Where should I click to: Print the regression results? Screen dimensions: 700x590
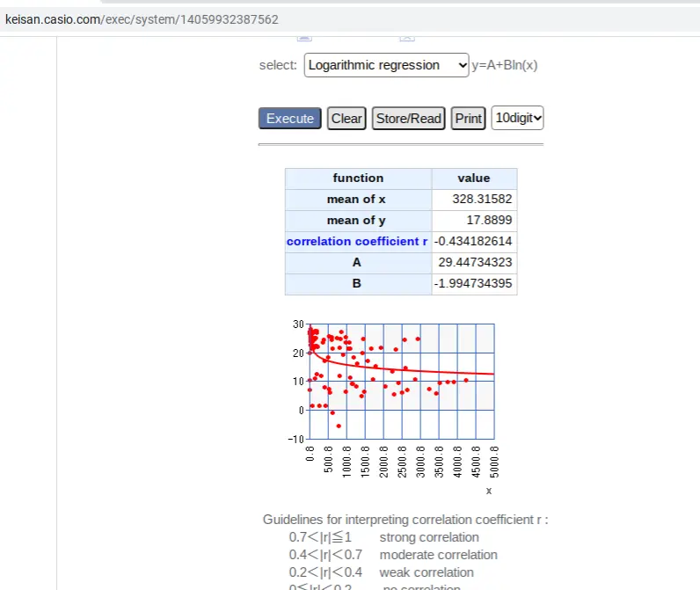click(468, 119)
